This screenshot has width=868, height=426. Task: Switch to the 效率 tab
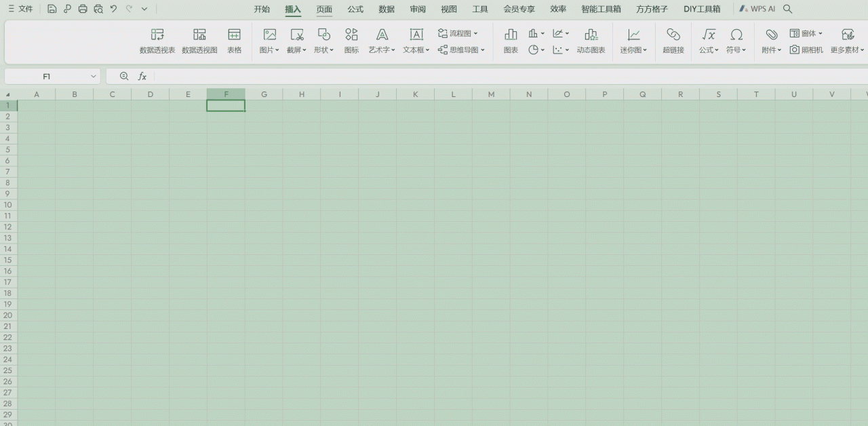pos(558,9)
